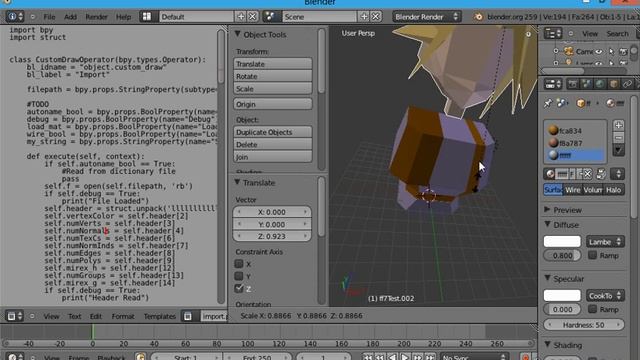Open the Outliner editor type selector
Viewport: 640px width, 360px height.
coord(553,33)
